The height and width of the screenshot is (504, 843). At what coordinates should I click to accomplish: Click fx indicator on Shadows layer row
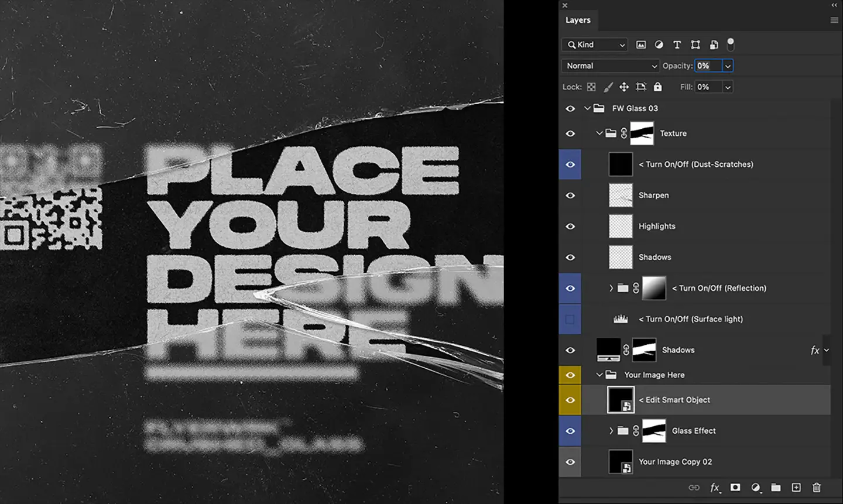(814, 350)
